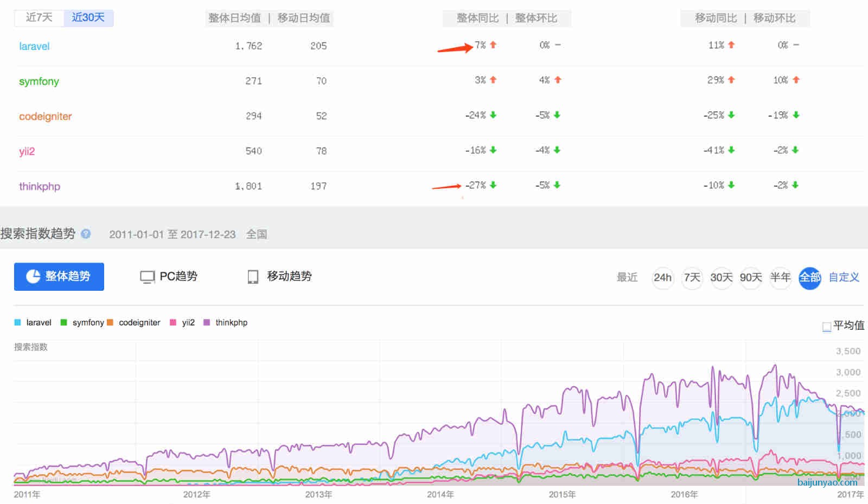
Task: Choose the 90天 time range
Action: (x=751, y=278)
